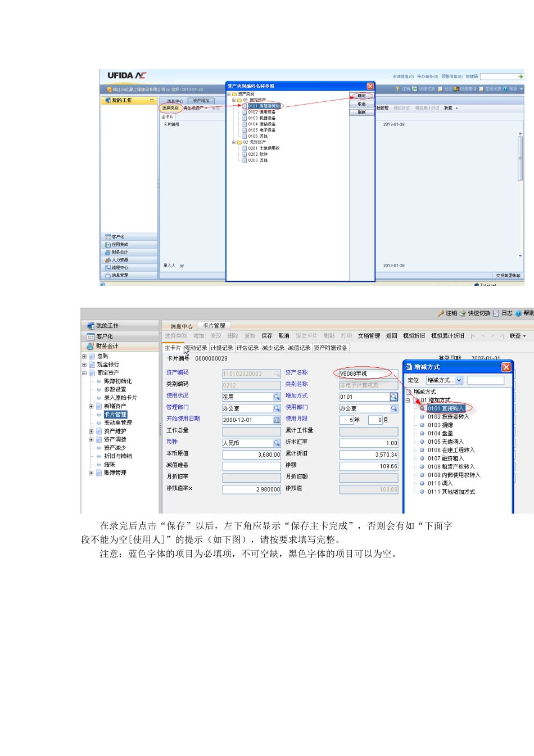This screenshot has height=756, width=534.
Task: Open the 增减方式 locate dropdown
Action: [459, 380]
